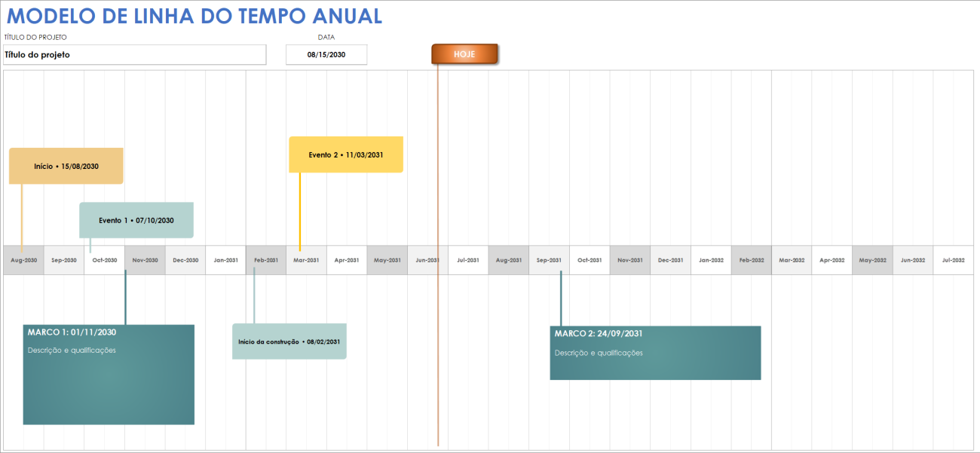Click the Aug-2030 month header
980x453 pixels.
click(x=23, y=259)
